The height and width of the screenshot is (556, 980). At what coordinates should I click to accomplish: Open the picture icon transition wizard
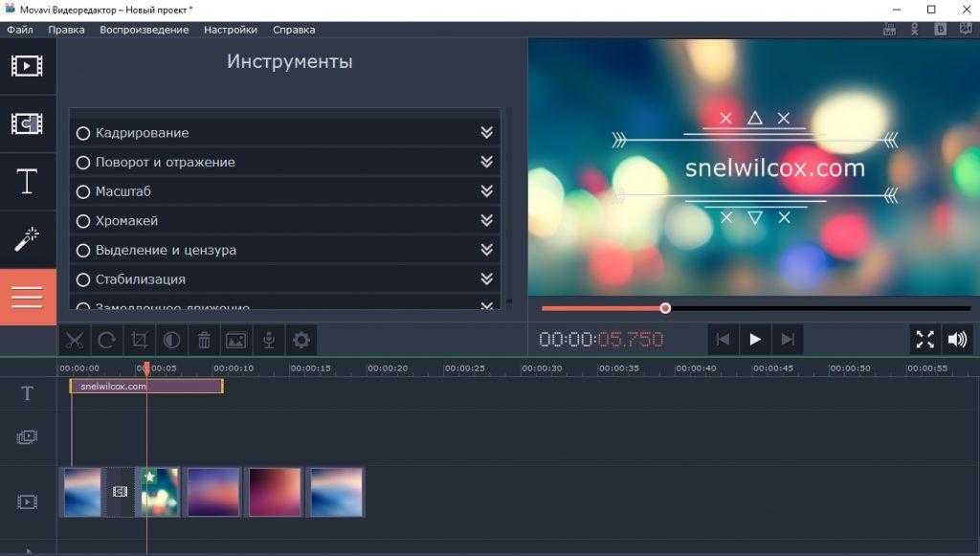coord(236,341)
